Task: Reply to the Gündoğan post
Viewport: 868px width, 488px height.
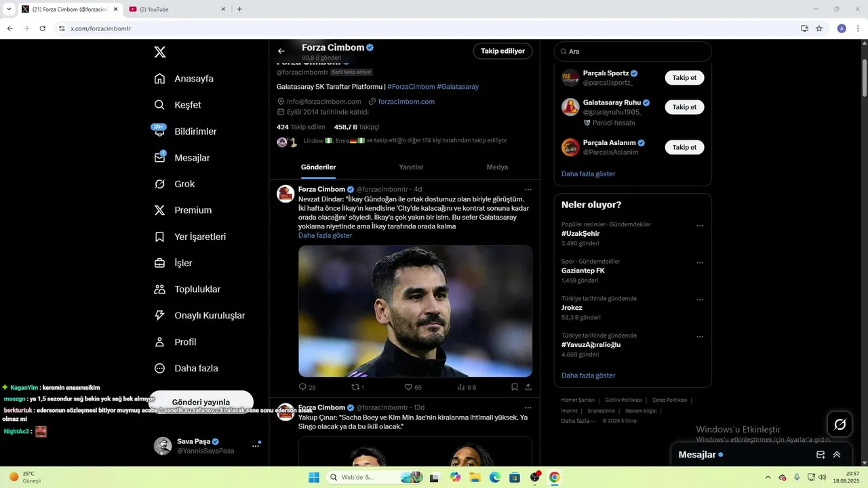Action: click(x=307, y=387)
